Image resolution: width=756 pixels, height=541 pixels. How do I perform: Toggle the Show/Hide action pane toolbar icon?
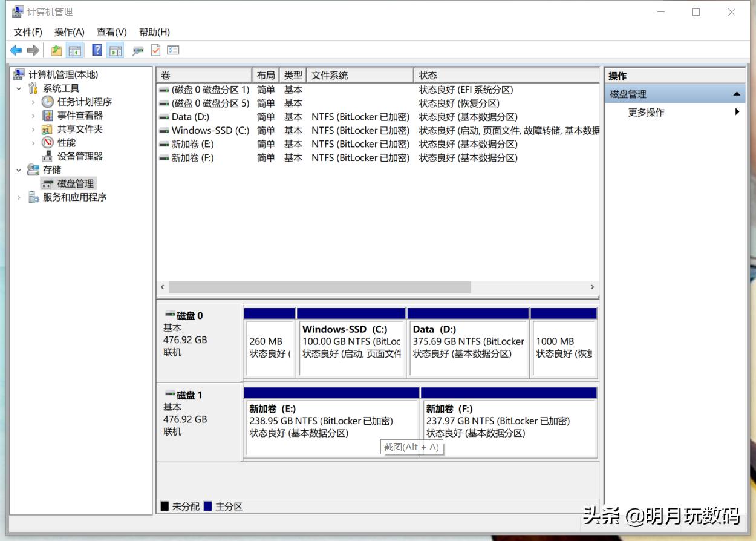click(x=115, y=50)
